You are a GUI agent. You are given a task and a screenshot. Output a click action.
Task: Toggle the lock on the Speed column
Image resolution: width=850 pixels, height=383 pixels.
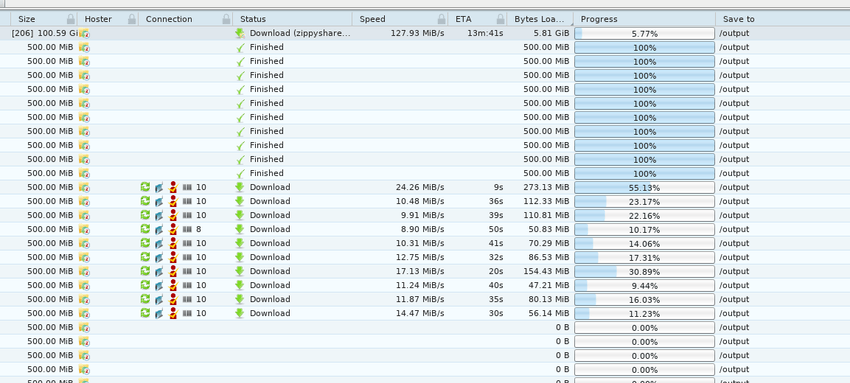[442, 19]
